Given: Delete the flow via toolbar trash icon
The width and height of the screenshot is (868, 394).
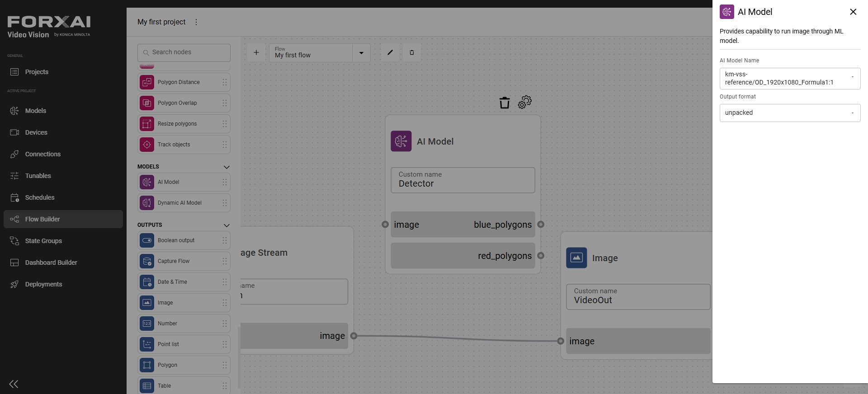Looking at the screenshot, I should click(412, 52).
